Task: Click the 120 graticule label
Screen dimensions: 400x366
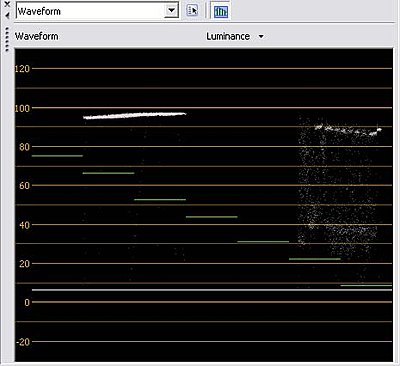Action: pos(22,69)
